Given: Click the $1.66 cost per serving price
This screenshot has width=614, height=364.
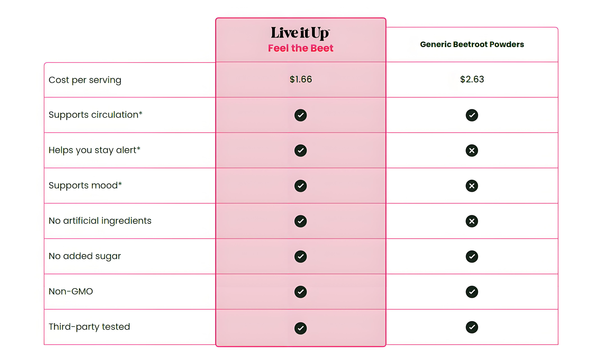Looking at the screenshot, I should click(301, 79).
